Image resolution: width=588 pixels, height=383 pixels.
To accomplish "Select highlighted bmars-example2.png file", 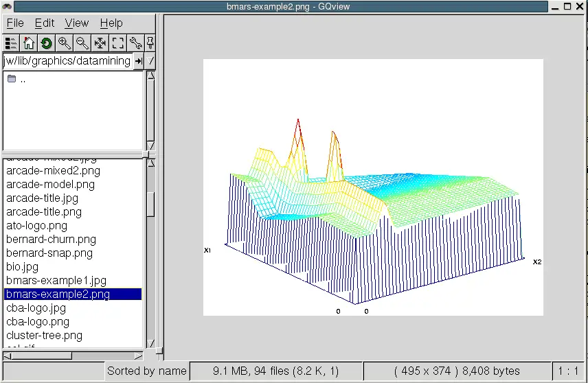I will point(73,294).
